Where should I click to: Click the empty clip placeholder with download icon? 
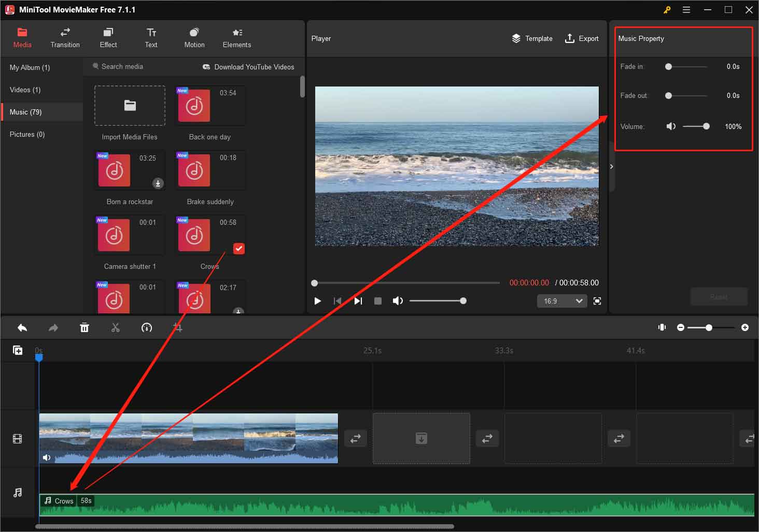[421, 438]
